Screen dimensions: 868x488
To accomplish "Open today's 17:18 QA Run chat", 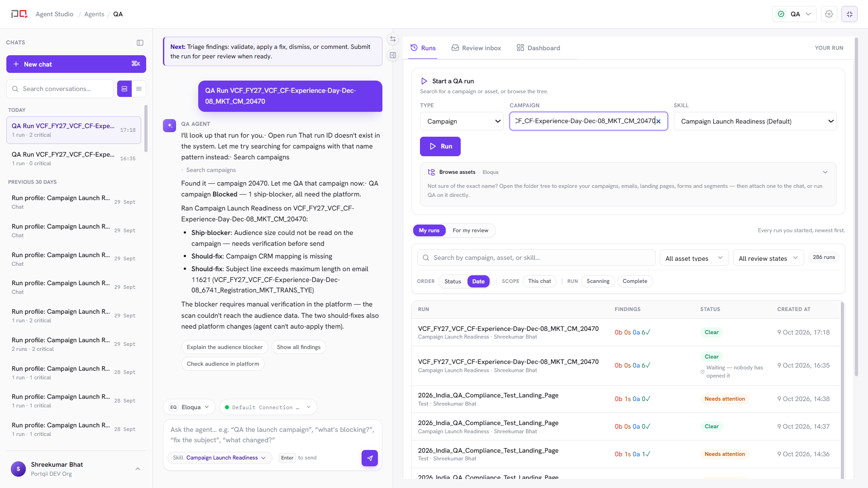I will tap(74, 130).
